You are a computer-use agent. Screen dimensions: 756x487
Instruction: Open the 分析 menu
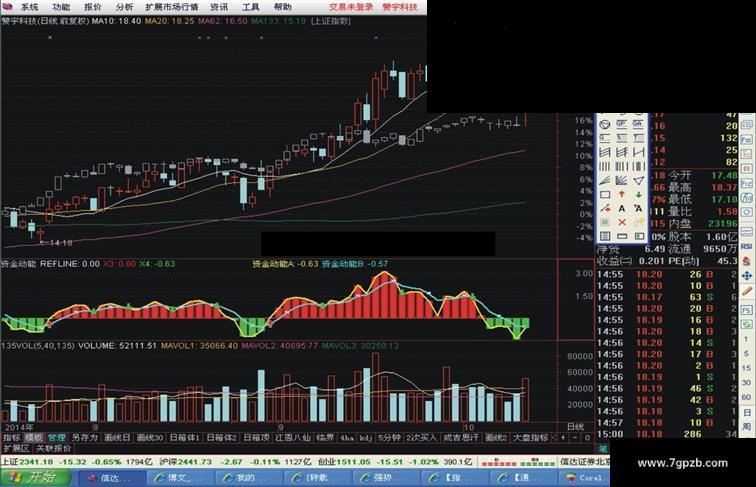124,7
